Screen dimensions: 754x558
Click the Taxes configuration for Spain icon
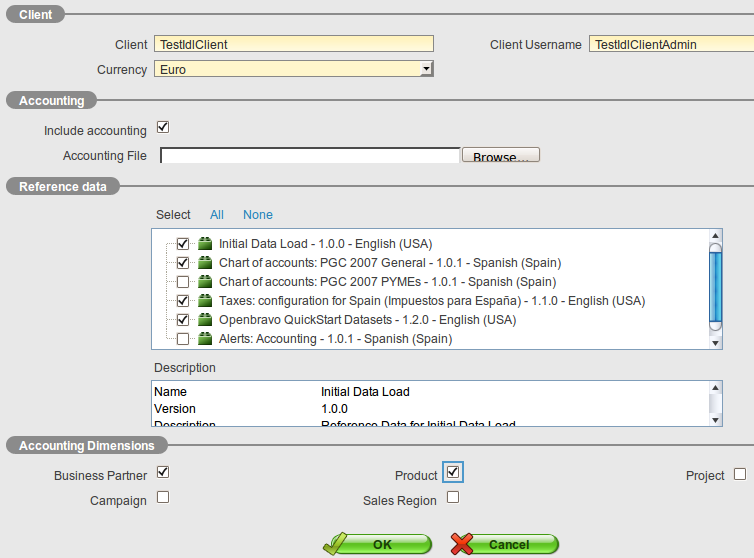pos(205,301)
